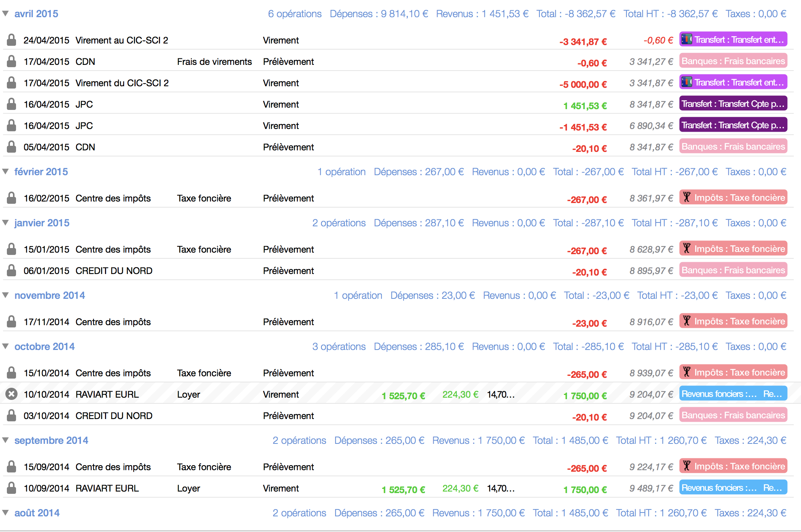Image resolution: width=801 pixels, height=532 pixels.
Task: Click the lock icon on the 16/02/2015 Centre des impôts row
Action: pos(11,198)
